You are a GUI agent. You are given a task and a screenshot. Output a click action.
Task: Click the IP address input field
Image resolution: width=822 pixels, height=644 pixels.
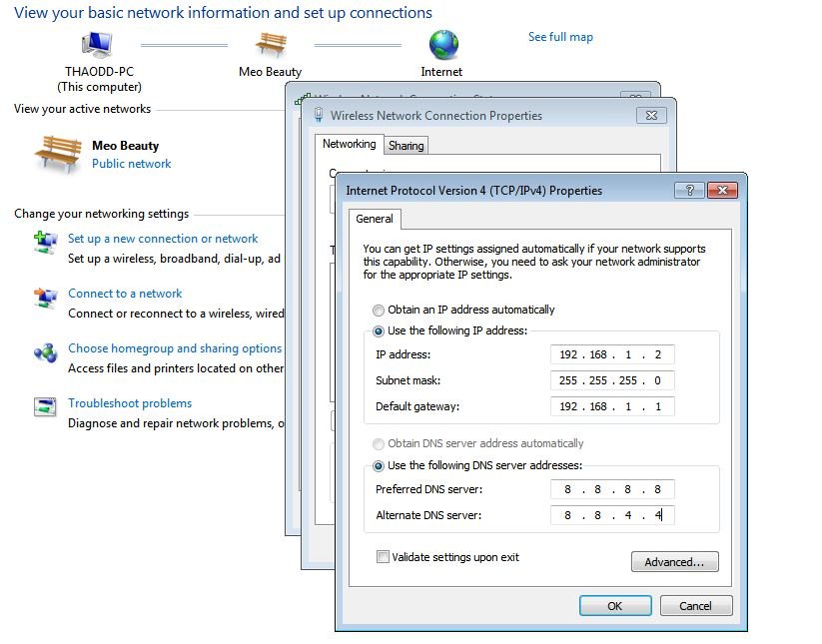coord(612,354)
